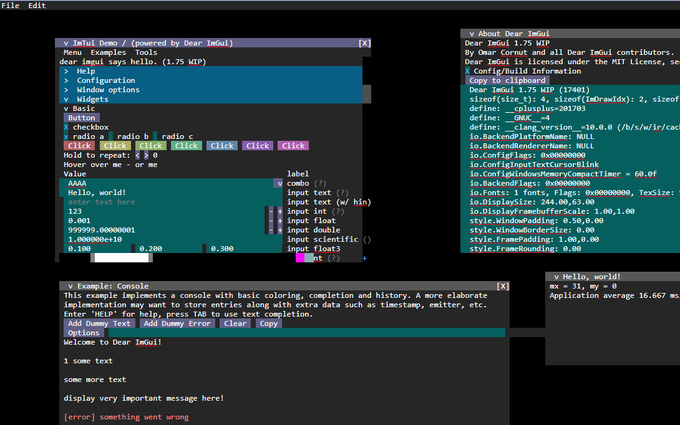Click the light green 'Click' button
The height and width of the screenshot is (425, 680).
[150, 146]
